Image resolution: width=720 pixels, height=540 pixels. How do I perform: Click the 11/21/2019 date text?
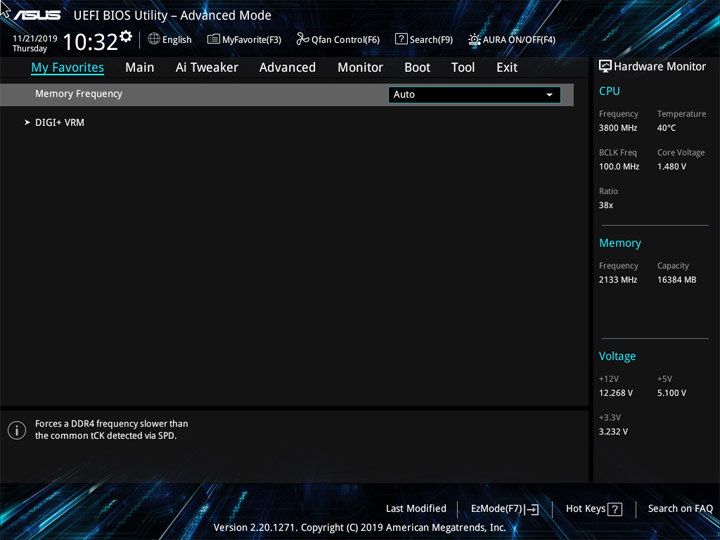pyautogui.click(x=35, y=39)
